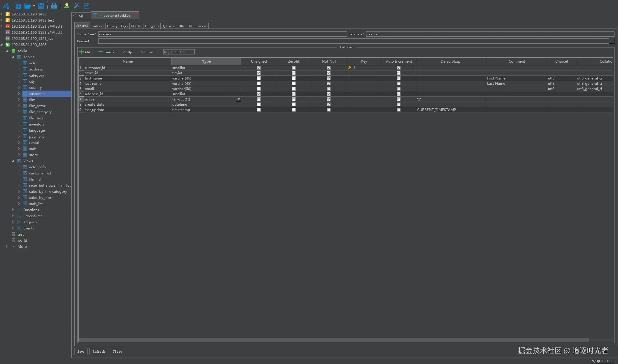
Task: Click the save floppy disk icon
Action: (41, 6)
